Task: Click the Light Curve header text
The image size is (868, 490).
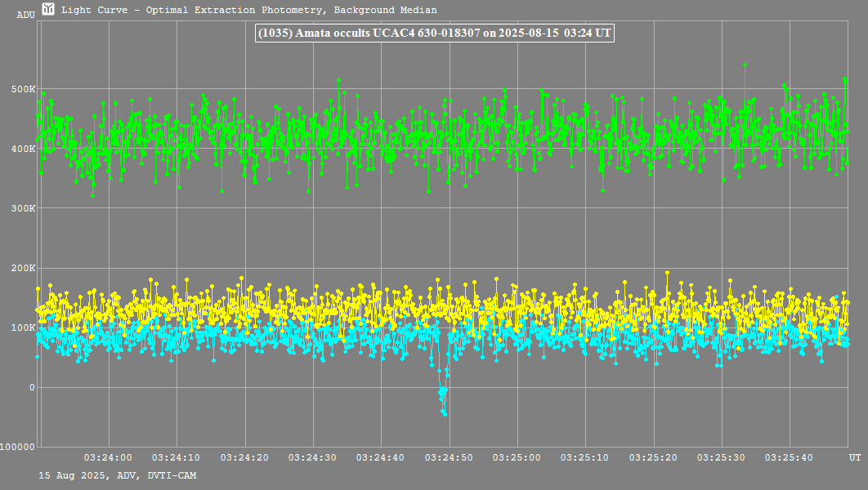Action: pyautogui.click(x=249, y=10)
